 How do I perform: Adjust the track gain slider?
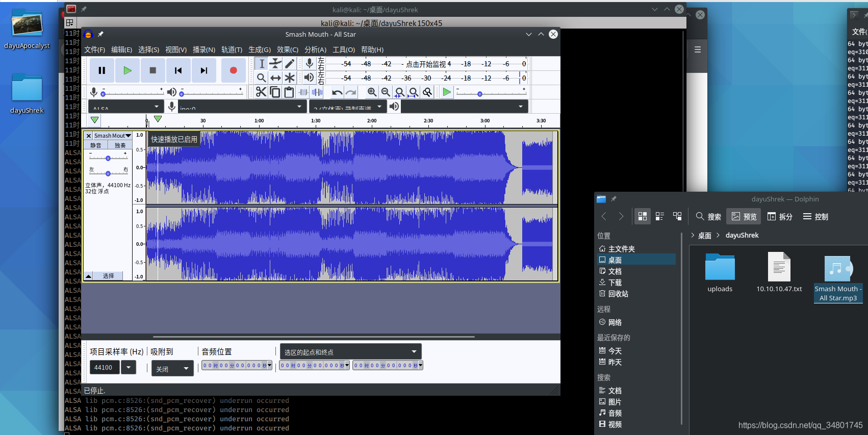108,157
